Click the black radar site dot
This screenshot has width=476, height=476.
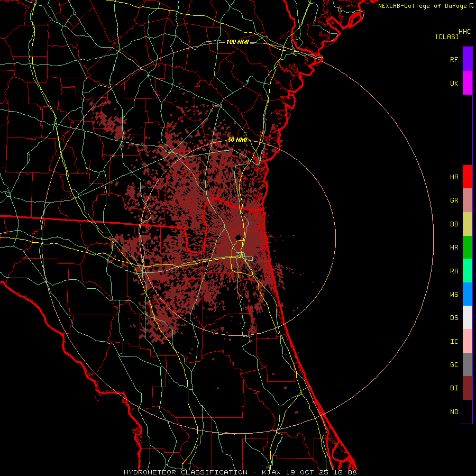(238, 237)
